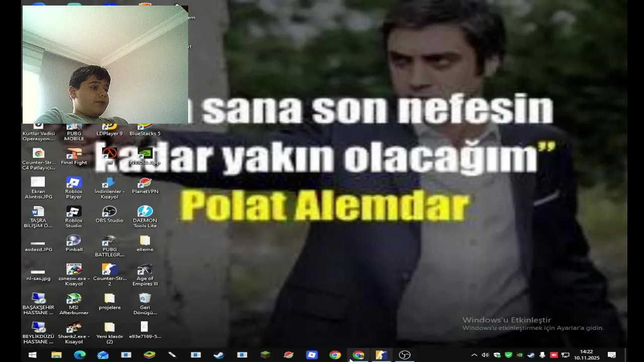The height and width of the screenshot is (362, 644).
Task: Launch the PlanetVPN desktop icon
Action: click(x=145, y=185)
